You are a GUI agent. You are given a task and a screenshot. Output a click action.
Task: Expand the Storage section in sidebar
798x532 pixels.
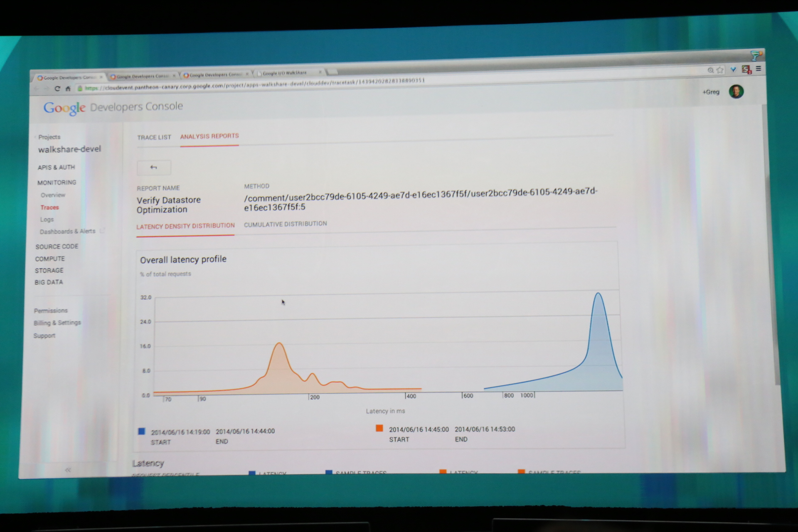[x=49, y=271]
